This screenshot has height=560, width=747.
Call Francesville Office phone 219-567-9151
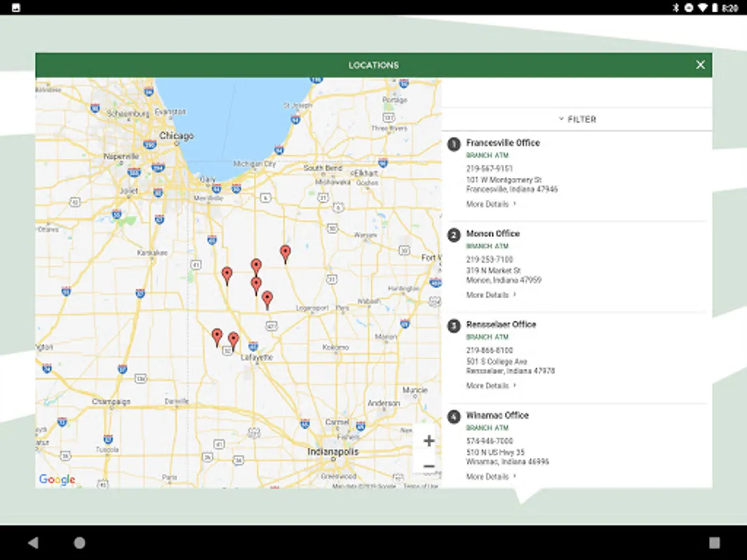click(x=489, y=169)
